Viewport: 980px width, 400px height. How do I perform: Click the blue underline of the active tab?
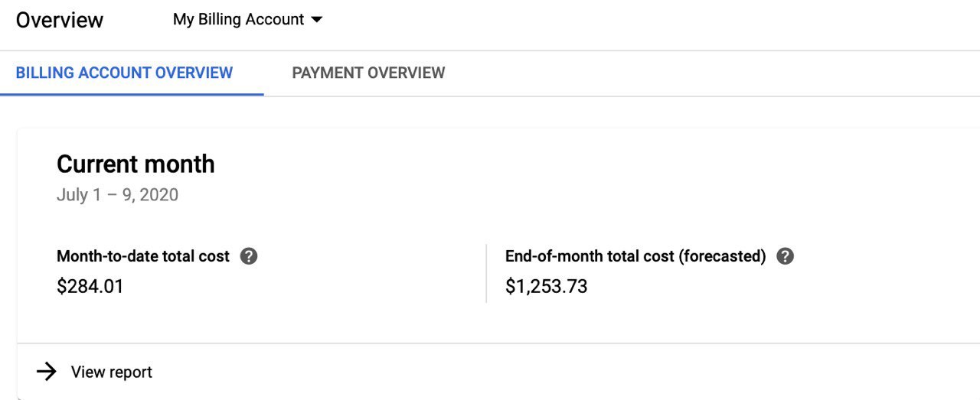pyautogui.click(x=132, y=94)
